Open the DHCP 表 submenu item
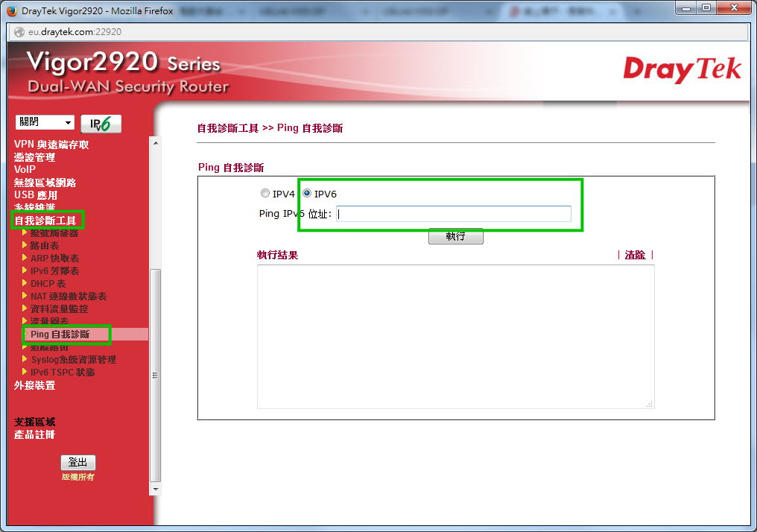The height and width of the screenshot is (532, 757). 48,283
